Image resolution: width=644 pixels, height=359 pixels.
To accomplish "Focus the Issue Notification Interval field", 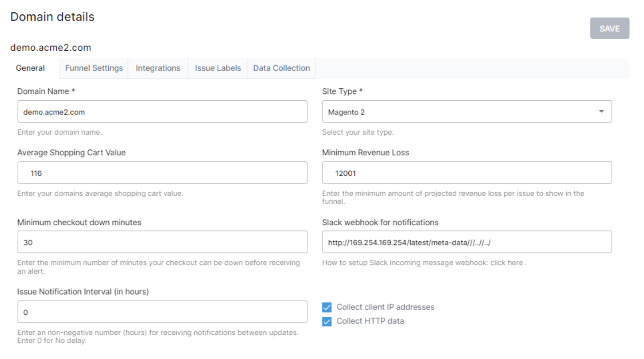I will click(162, 312).
